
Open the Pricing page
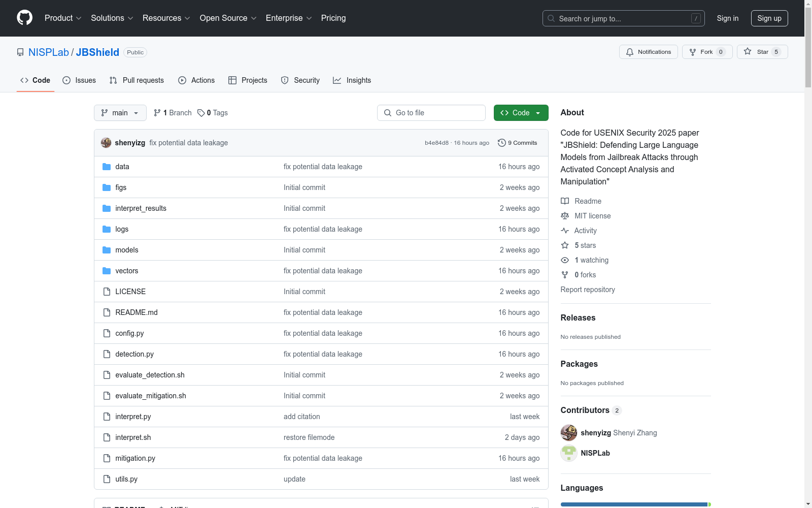point(333,18)
